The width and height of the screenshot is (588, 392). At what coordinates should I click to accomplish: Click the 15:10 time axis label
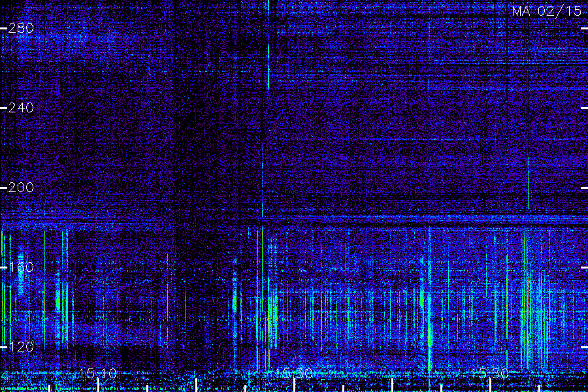[x=98, y=374]
